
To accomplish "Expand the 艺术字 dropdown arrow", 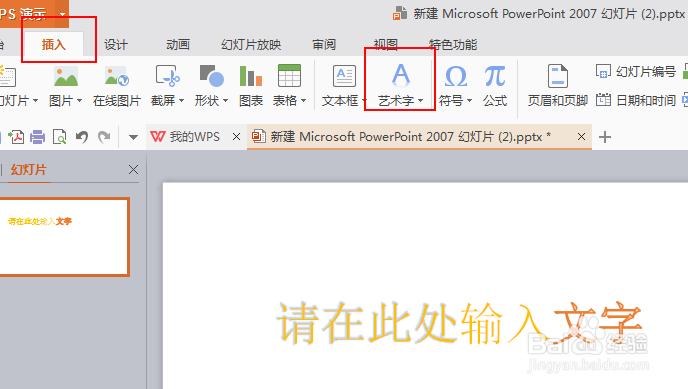I will tap(420, 101).
